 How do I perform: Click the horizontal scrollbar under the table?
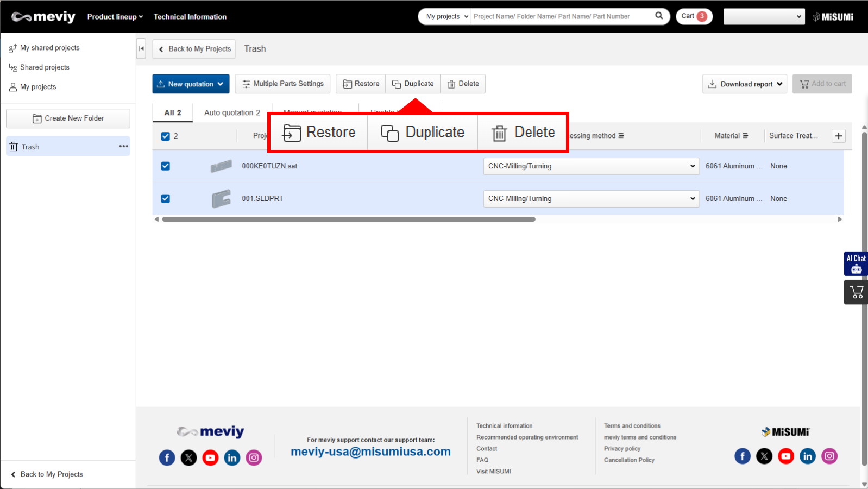click(x=348, y=220)
